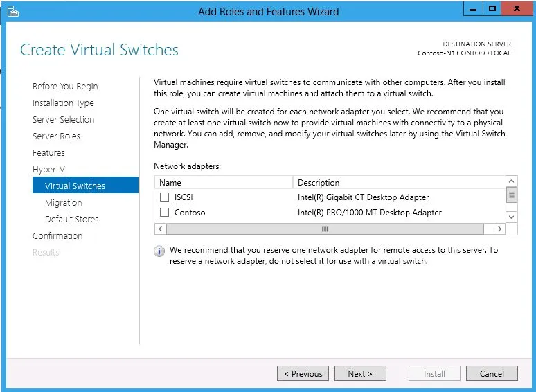The height and width of the screenshot is (392, 536).
Task: Click the ISCSI adapter name
Action: [x=184, y=197]
